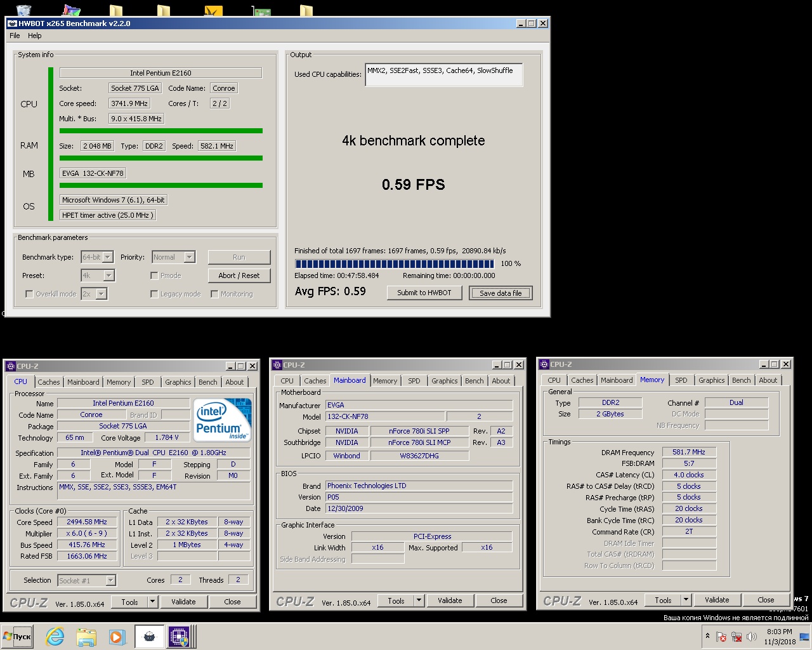The height and width of the screenshot is (650, 812).
Task: Open the Priority Normal dropdown
Action: [173, 257]
